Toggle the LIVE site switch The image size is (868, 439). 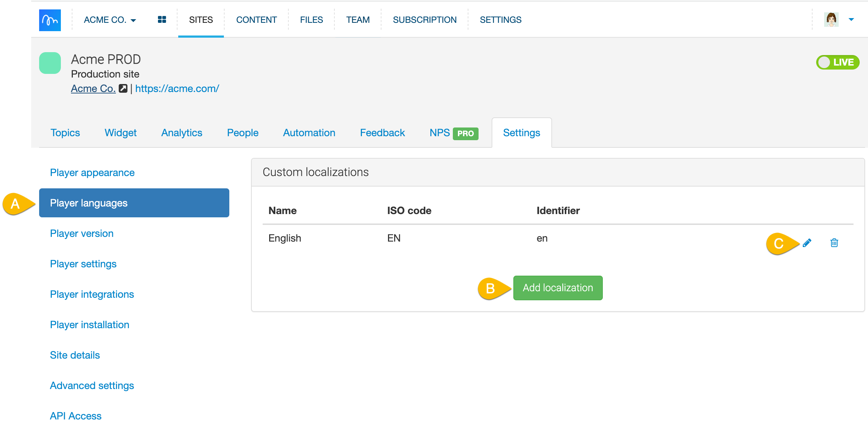[x=837, y=62]
